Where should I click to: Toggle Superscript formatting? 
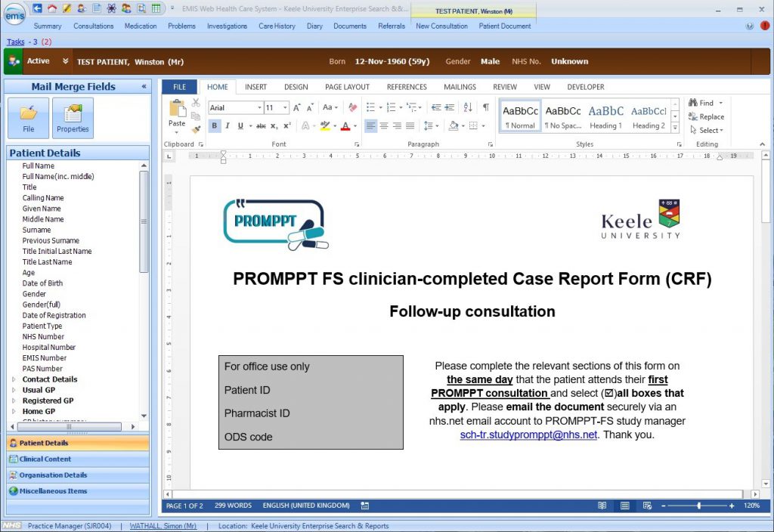coord(286,126)
